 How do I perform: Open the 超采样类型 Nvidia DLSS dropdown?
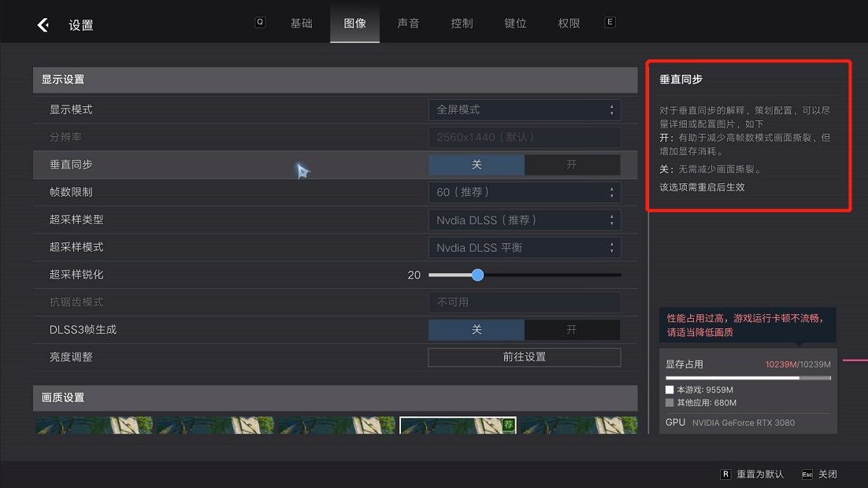click(525, 220)
